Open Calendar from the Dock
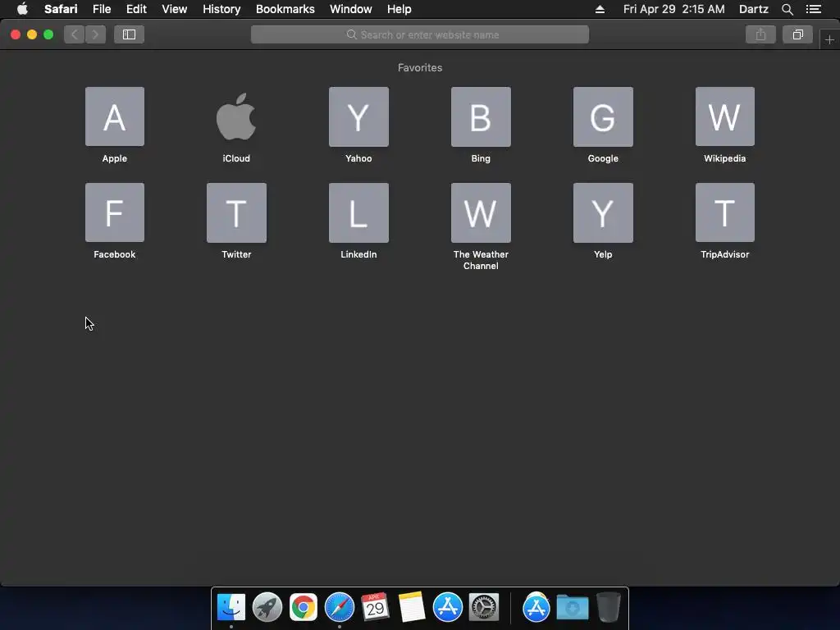The width and height of the screenshot is (840, 630). point(375,607)
